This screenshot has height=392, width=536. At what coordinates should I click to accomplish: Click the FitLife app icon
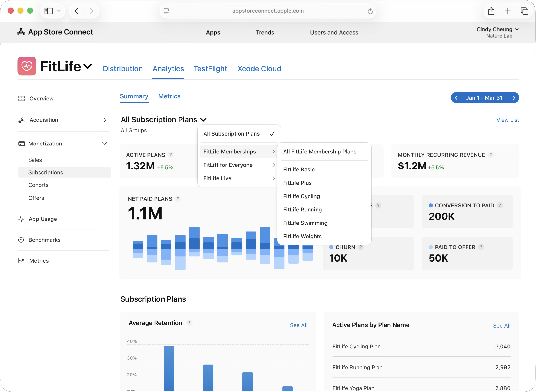tap(27, 66)
